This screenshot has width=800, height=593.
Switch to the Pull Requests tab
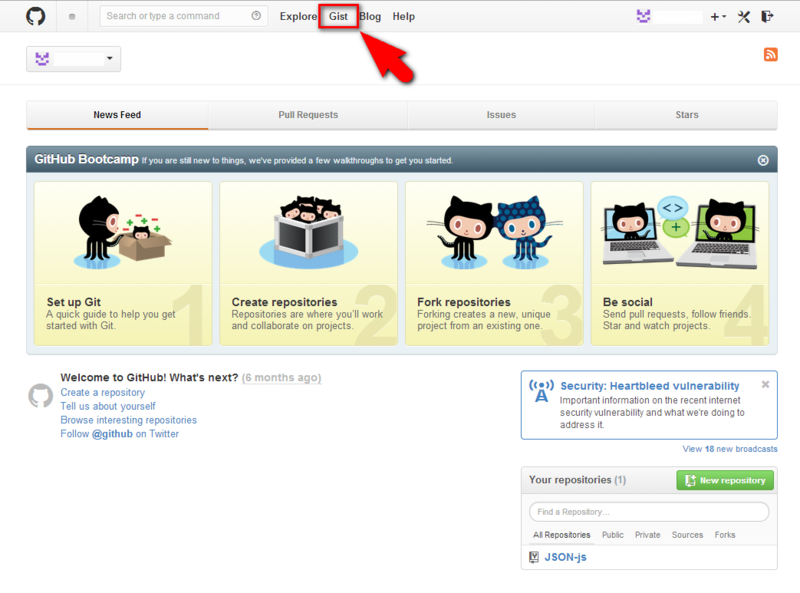pyautogui.click(x=308, y=115)
